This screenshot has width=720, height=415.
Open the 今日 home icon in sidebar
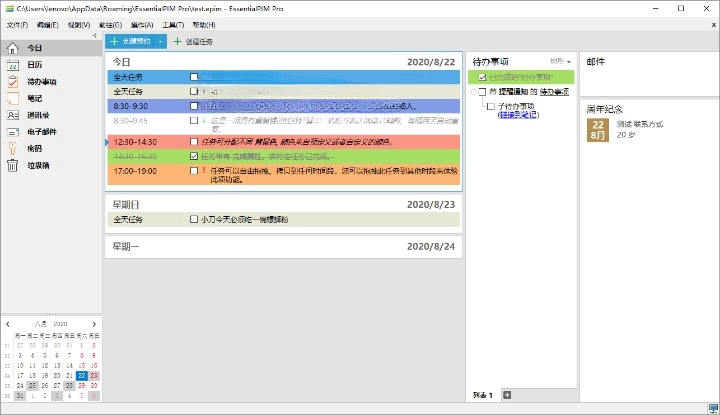point(12,48)
